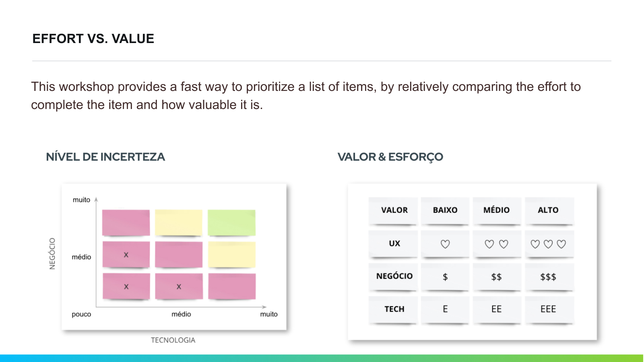Click the NÍVEL DE INCERTEZA heading
The width and height of the screenshot is (644, 362).
pyautogui.click(x=105, y=157)
